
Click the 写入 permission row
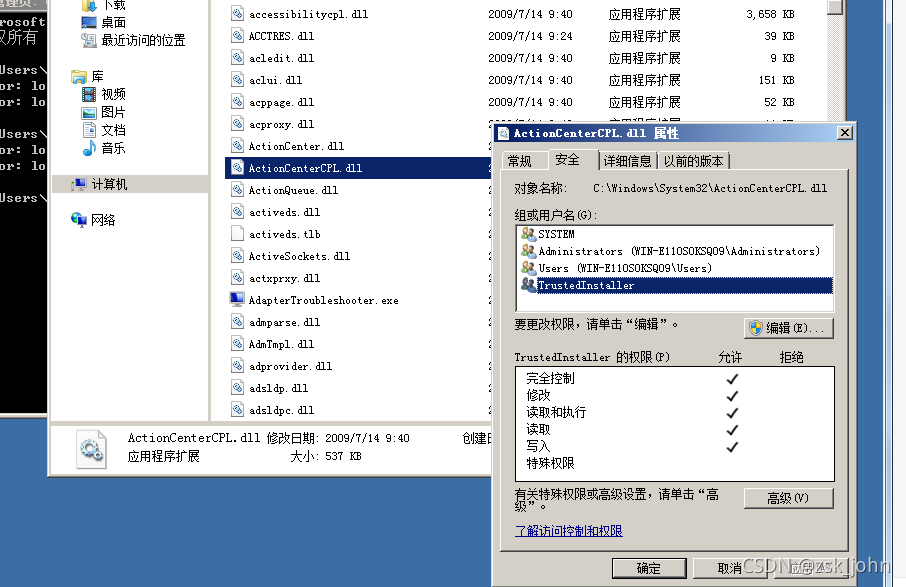point(675,447)
